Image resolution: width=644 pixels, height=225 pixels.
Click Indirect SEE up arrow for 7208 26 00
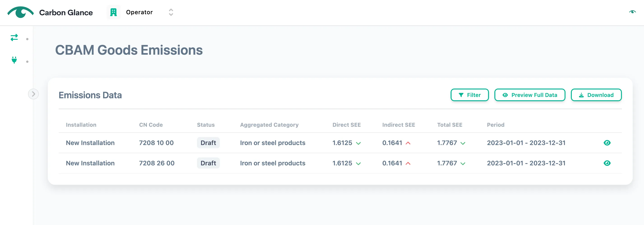tap(408, 163)
